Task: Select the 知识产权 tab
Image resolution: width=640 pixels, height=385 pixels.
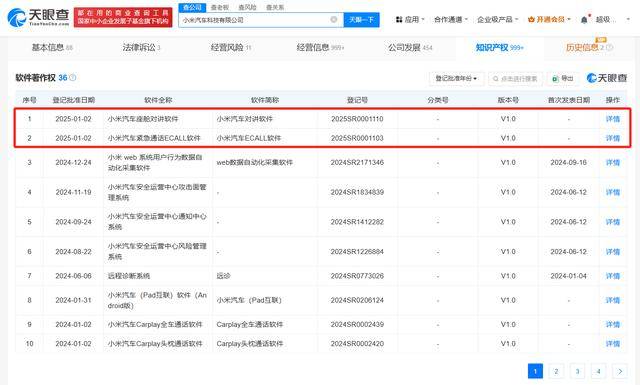Action: coord(499,47)
